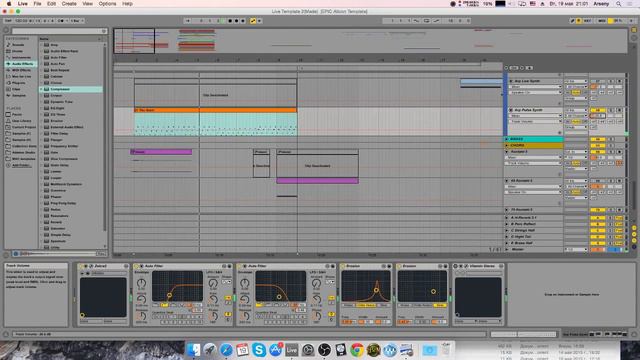Open the Edit menu
Screen dimensions: 640x360
coord(51,4)
